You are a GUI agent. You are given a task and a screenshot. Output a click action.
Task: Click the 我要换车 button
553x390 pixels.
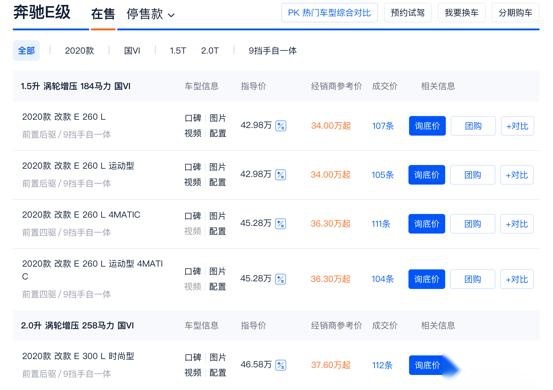[461, 13]
